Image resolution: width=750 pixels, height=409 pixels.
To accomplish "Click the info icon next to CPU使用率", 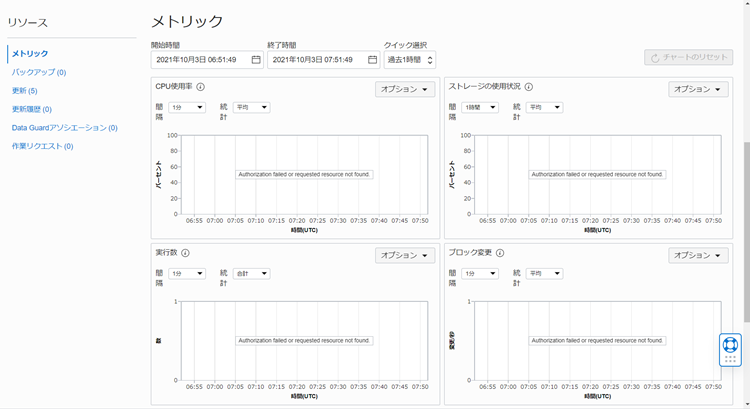I will [x=201, y=87].
